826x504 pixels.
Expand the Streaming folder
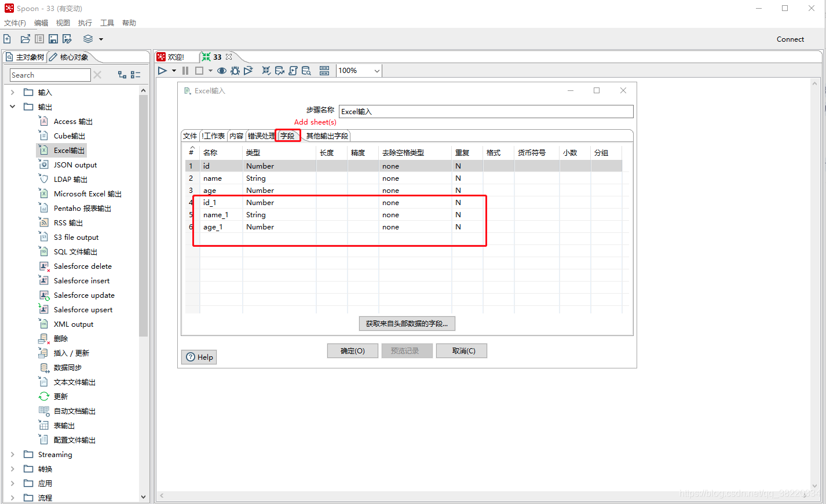(13, 454)
